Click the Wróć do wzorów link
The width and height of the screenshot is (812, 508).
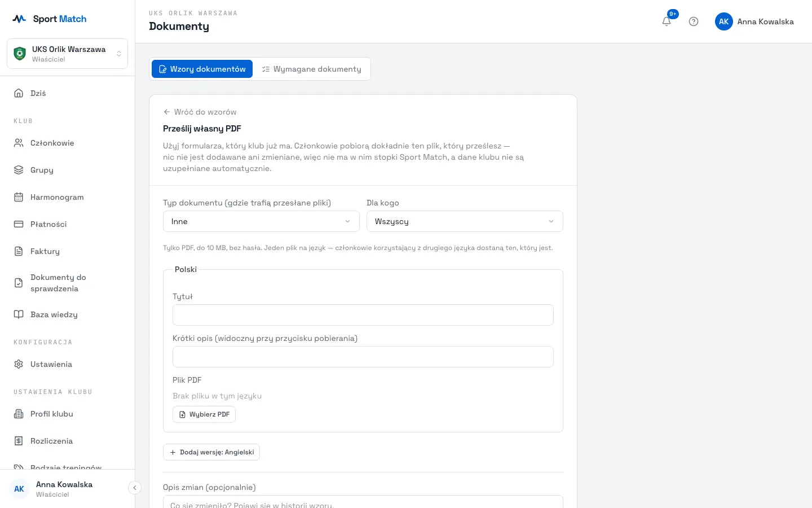(200, 112)
